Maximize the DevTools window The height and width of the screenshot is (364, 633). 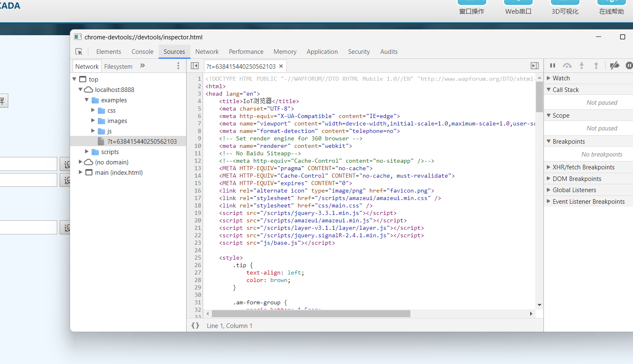[x=622, y=37]
